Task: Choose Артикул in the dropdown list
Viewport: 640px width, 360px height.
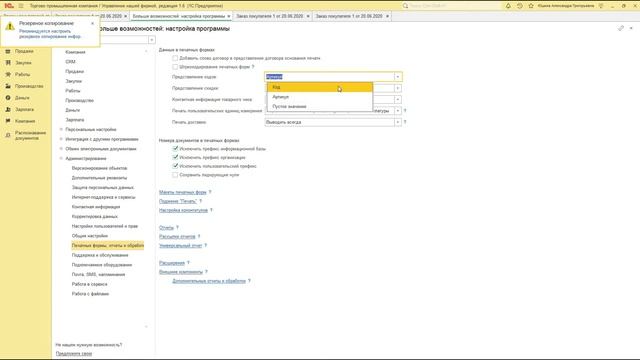Action: click(320, 97)
